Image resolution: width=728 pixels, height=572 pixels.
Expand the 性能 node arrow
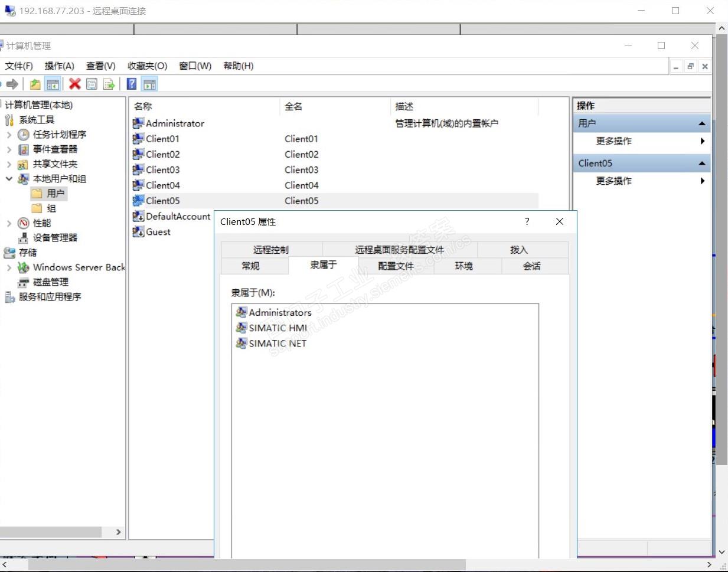click(9, 223)
